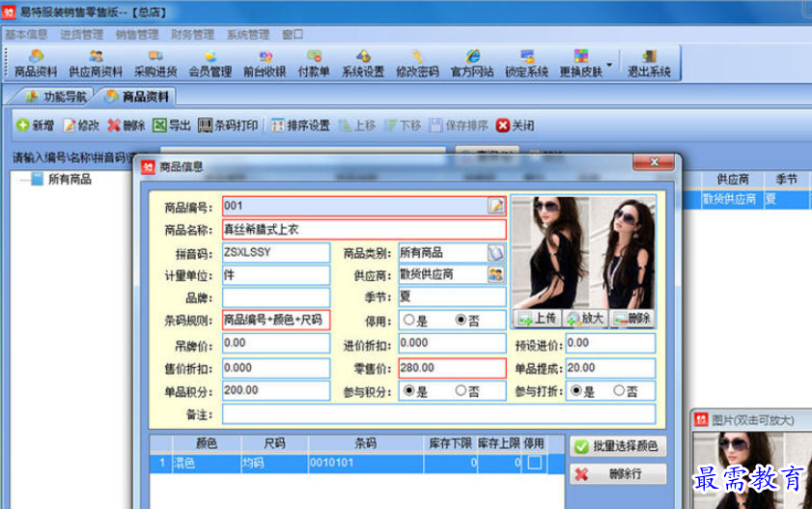Click into the 品牌 field
The image size is (812, 509).
tap(276, 297)
